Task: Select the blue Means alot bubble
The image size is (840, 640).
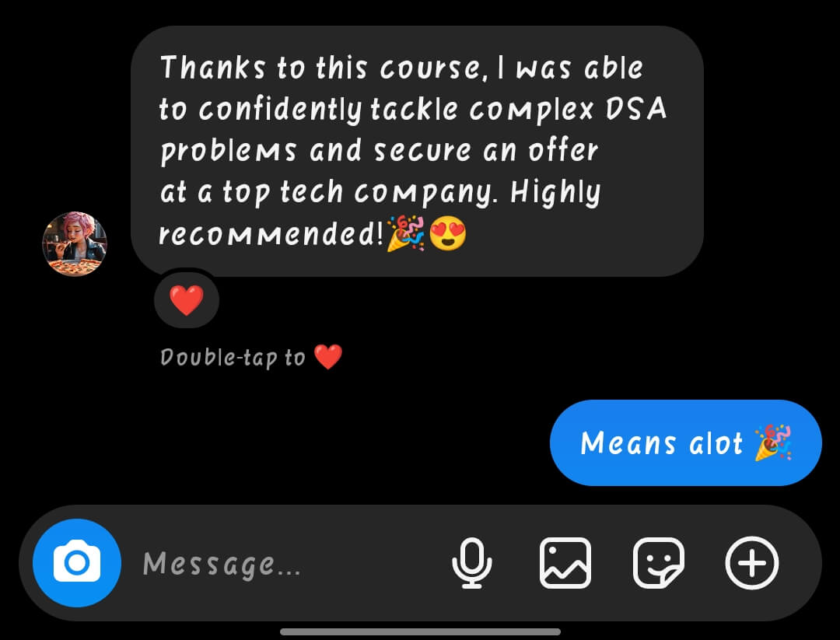Action: tap(686, 443)
